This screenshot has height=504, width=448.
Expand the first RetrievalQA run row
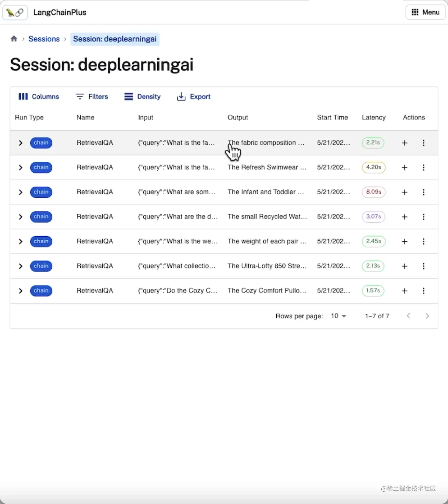pos(21,143)
